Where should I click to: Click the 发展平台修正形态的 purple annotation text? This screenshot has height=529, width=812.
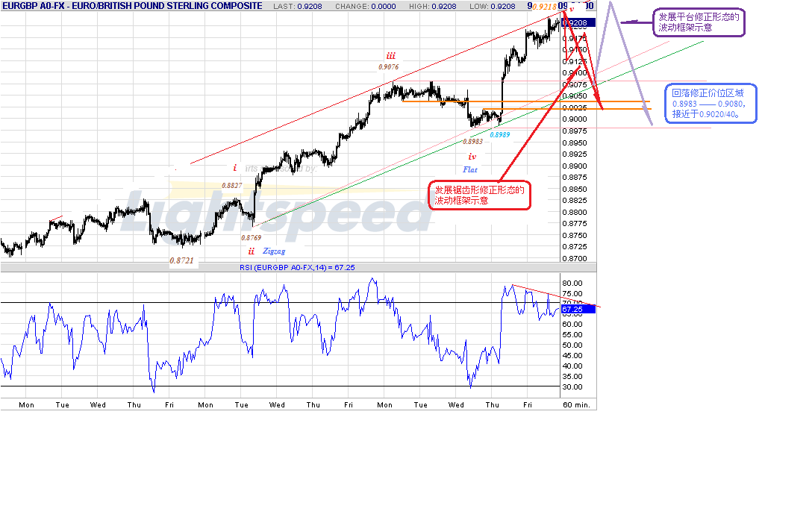click(x=699, y=17)
